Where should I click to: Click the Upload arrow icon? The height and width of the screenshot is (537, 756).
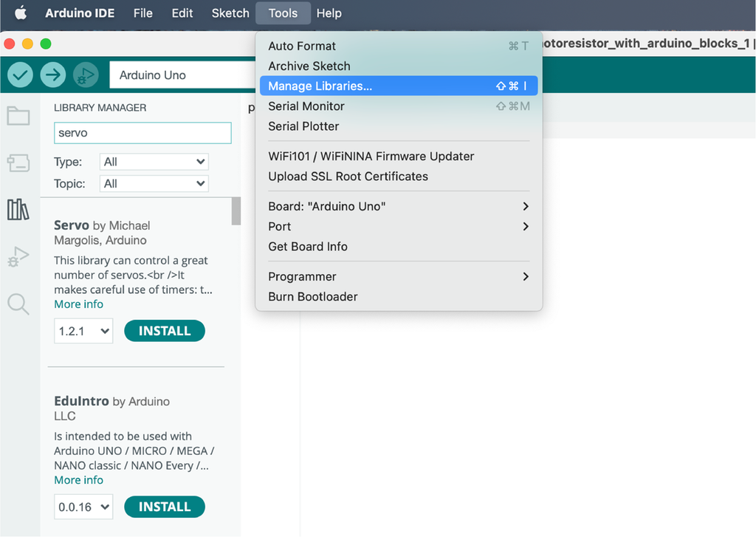[52, 75]
